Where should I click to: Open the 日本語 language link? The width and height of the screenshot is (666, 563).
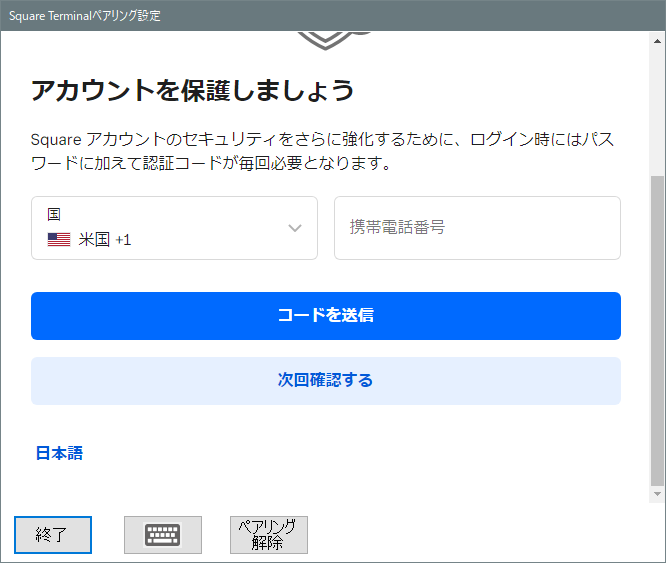[x=59, y=453]
